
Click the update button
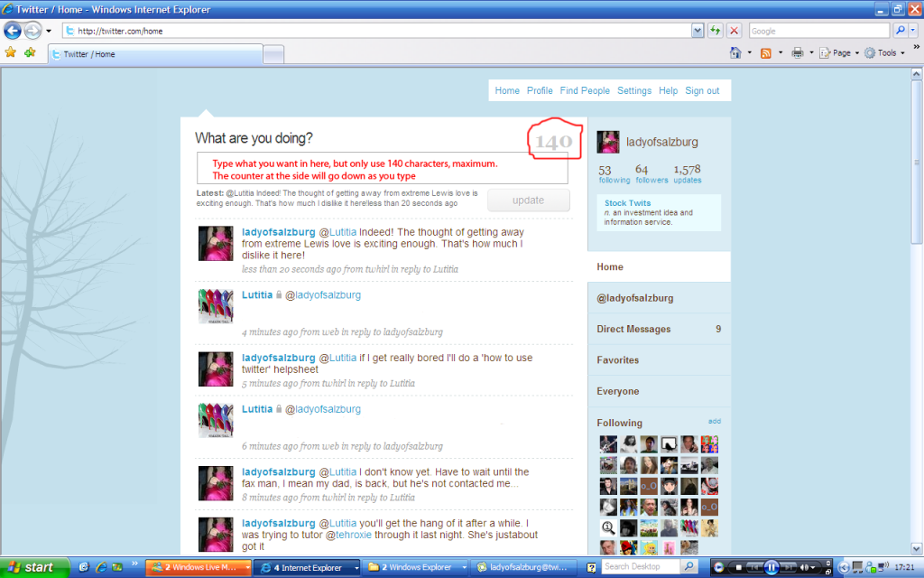coord(528,200)
